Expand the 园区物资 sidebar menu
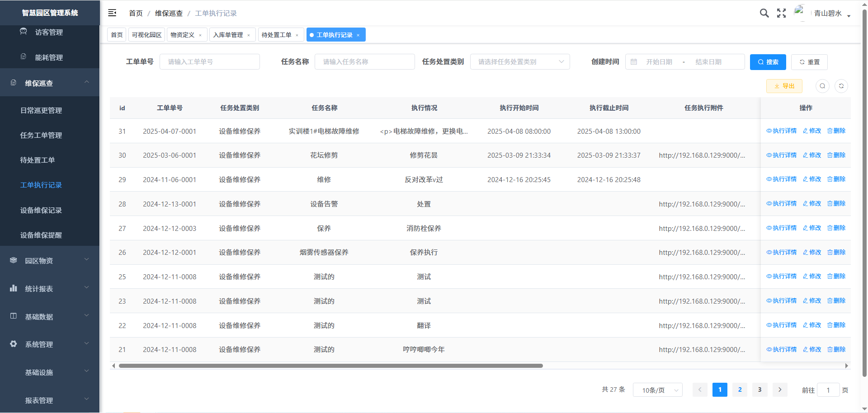This screenshot has height=413, width=868. pos(50,261)
